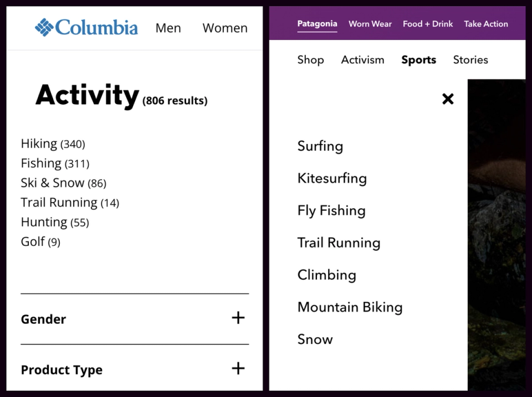The image size is (532, 397).
Task: Open the Worn Wear section
Action: 370,24
